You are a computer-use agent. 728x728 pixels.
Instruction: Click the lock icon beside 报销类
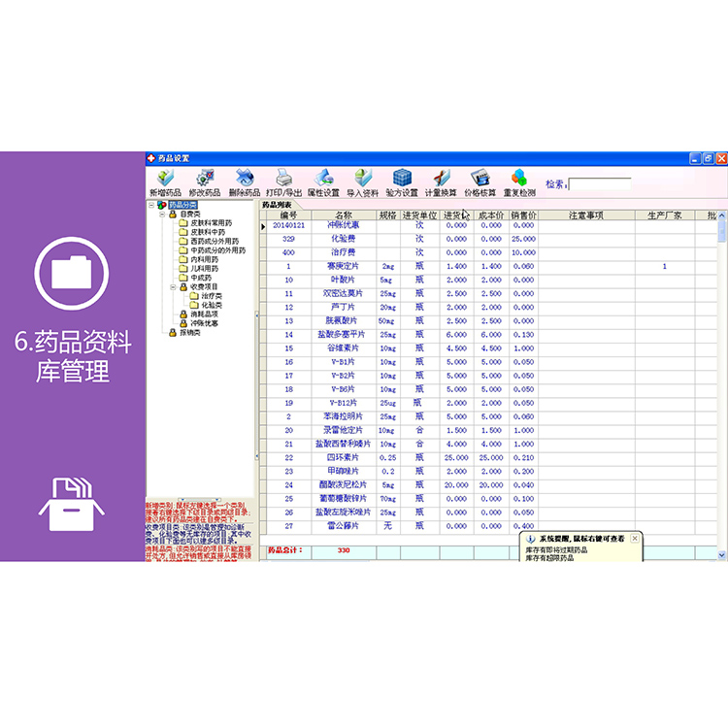[173, 333]
